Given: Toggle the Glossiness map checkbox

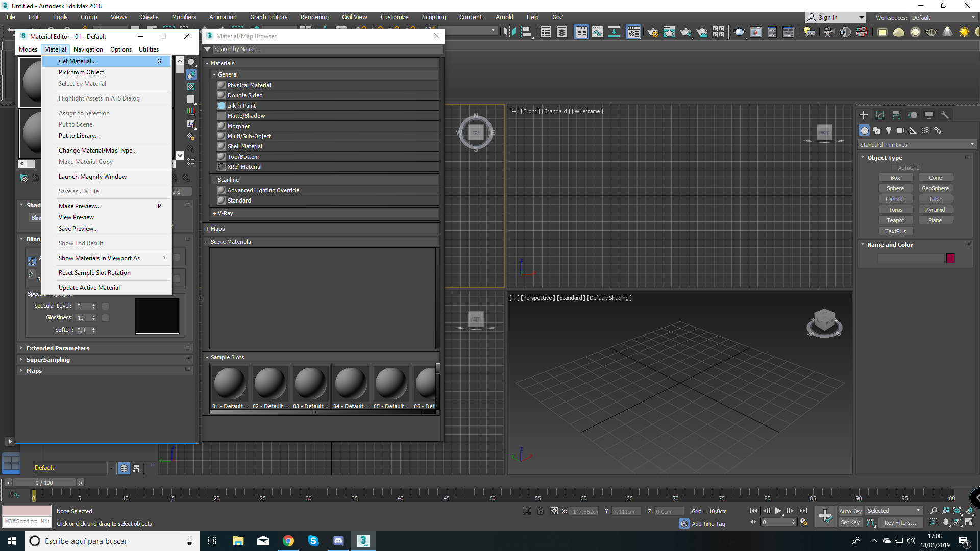Looking at the screenshot, I should 106,318.
